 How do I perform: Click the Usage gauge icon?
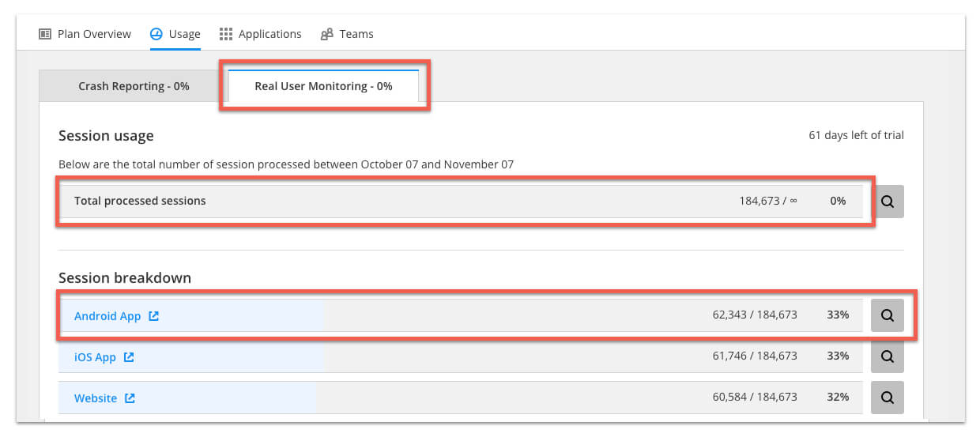pos(156,34)
